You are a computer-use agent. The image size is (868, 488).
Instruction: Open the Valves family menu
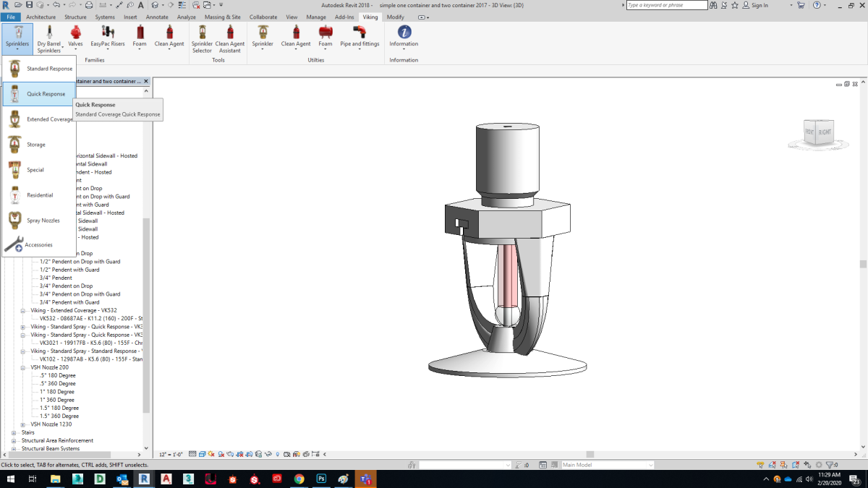(75, 39)
